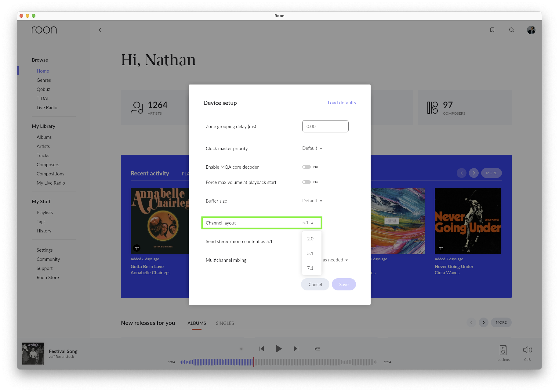Open Jeff Rosenstock artist name
The width and height of the screenshot is (559, 392).
(x=61, y=357)
